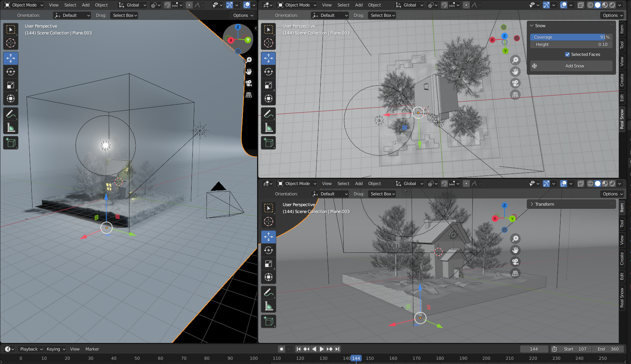Screen dimensions: 631x364
Task: Choose Add Cube tool in left viewport
Action: pos(11,143)
